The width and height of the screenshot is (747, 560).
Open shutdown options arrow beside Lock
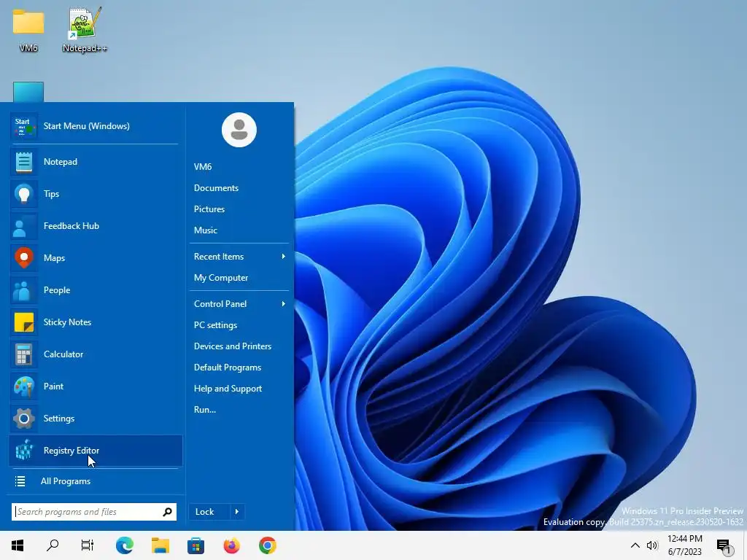[x=237, y=512]
